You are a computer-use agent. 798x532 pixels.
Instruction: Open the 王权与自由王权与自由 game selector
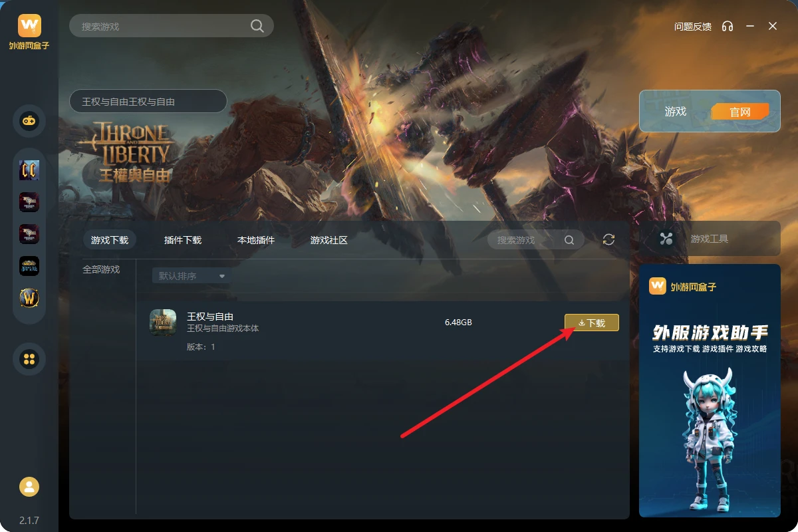tap(148, 102)
